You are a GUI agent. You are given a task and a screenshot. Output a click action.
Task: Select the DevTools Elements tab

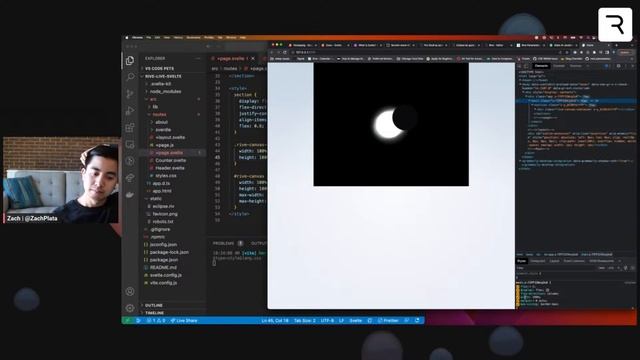[541, 66]
